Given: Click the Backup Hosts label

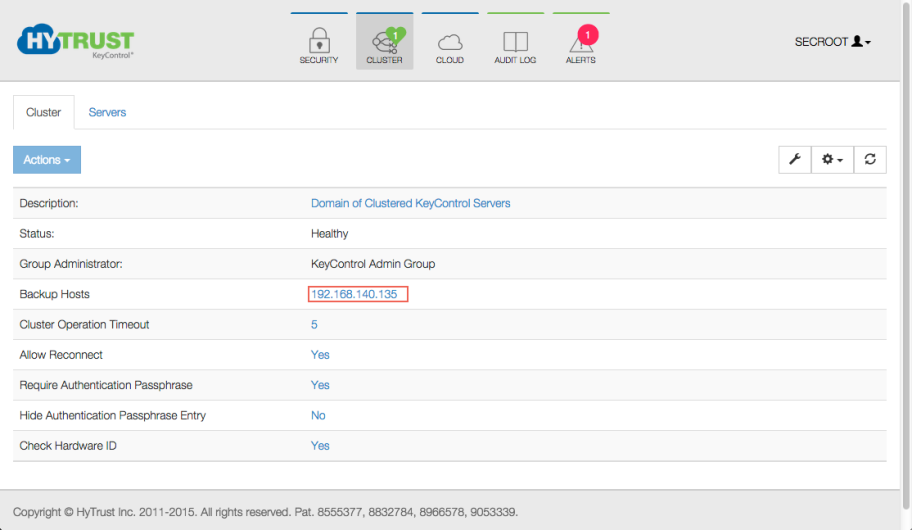Looking at the screenshot, I should [x=54, y=294].
